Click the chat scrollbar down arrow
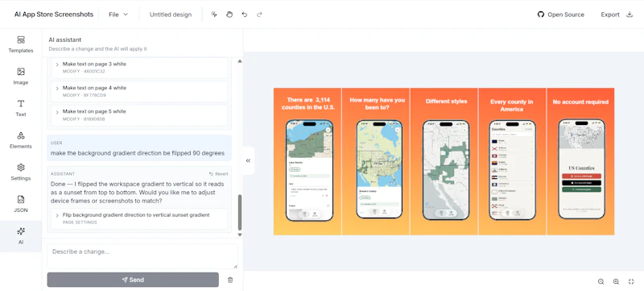This screenshot has height=291, width=644. (240, 235)
